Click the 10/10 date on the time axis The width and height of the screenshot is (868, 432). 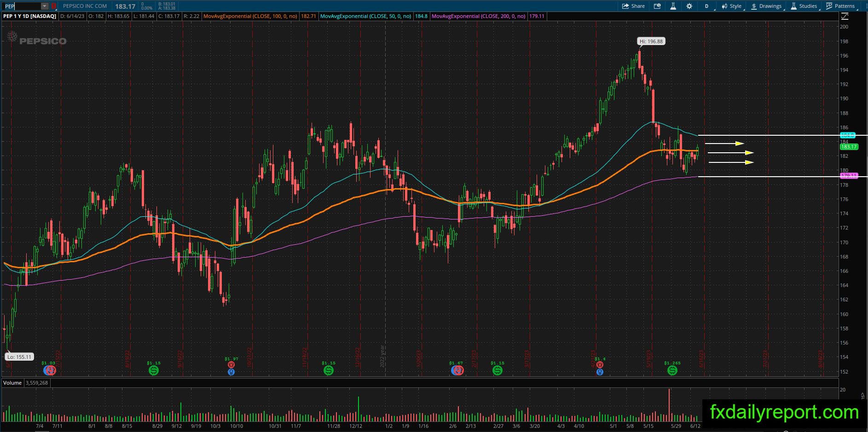(236, 426)
